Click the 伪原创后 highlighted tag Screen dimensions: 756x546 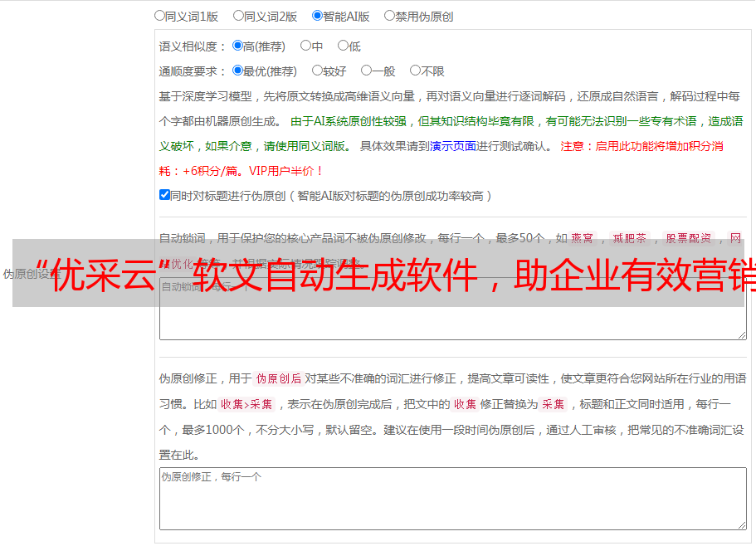coord(279,378)
